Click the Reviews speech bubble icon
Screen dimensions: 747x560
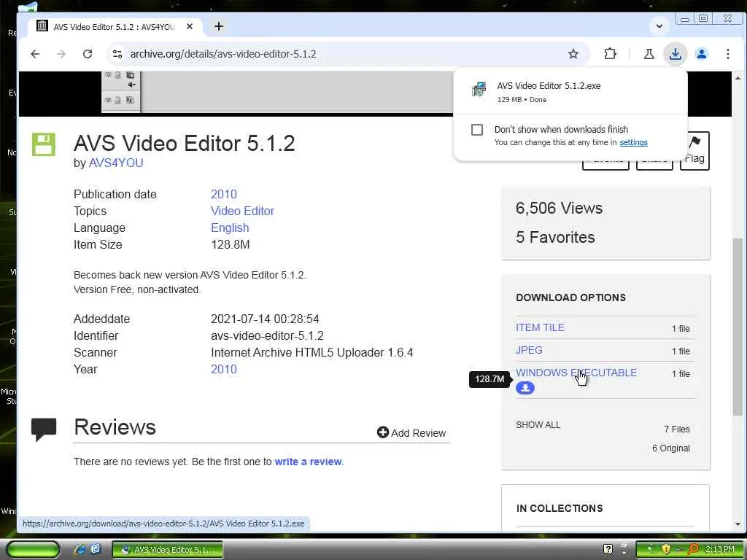tap(44, 429)
